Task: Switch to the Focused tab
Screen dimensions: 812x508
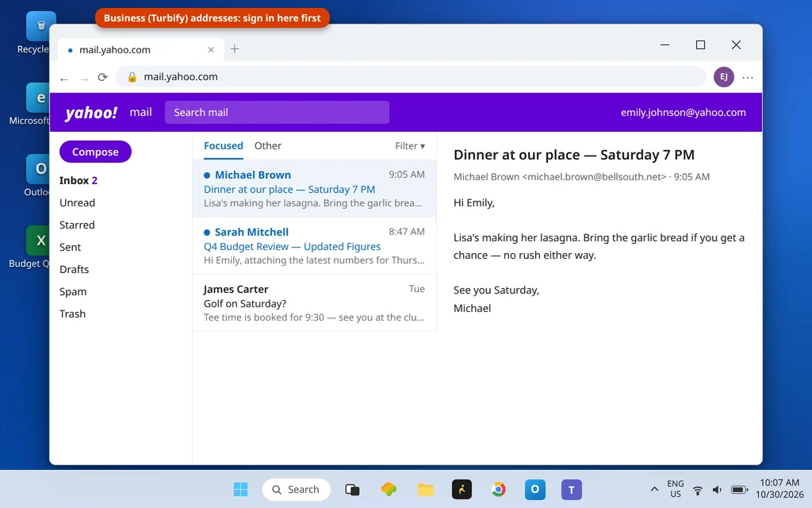Action: coord(223,146)
